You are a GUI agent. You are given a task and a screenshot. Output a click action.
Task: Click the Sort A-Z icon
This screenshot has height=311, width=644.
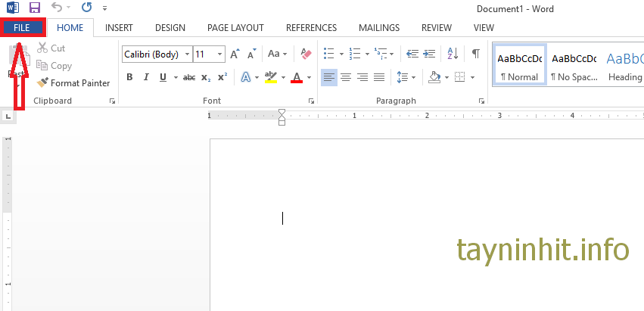(453, 54)
